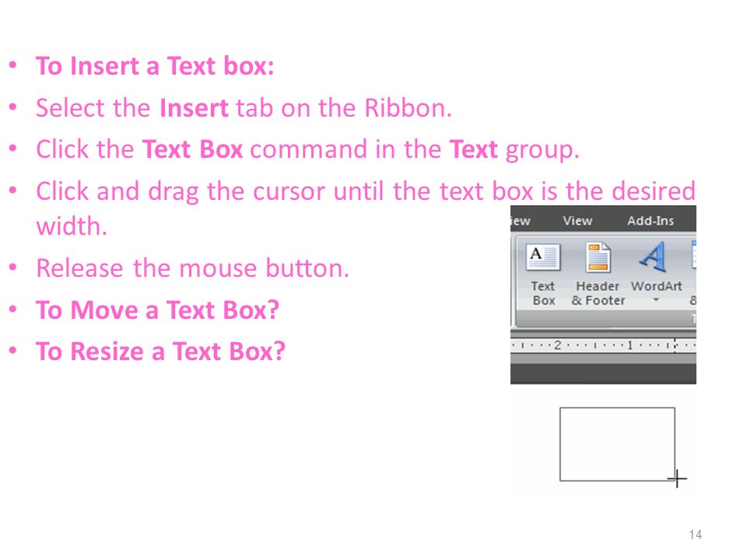The width and height of the screenshot is (747, 560).
Task: Click the Text Box command icon
Action: pyautogui.click(x=543, y=257)
